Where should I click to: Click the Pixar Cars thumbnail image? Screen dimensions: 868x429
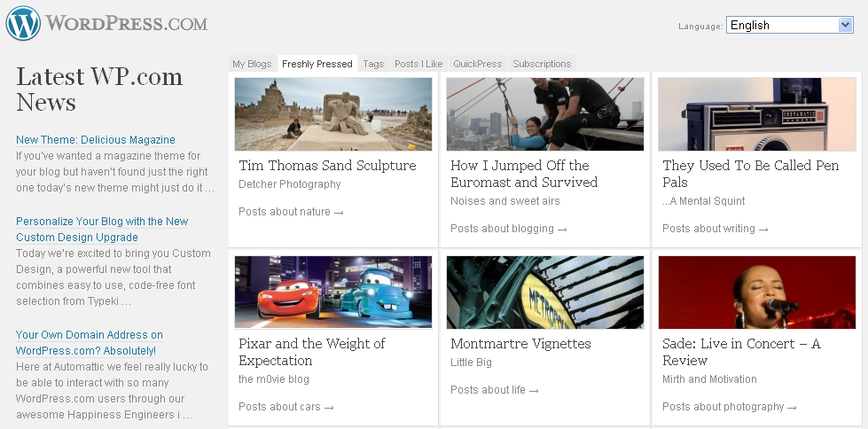click(333, 292)
